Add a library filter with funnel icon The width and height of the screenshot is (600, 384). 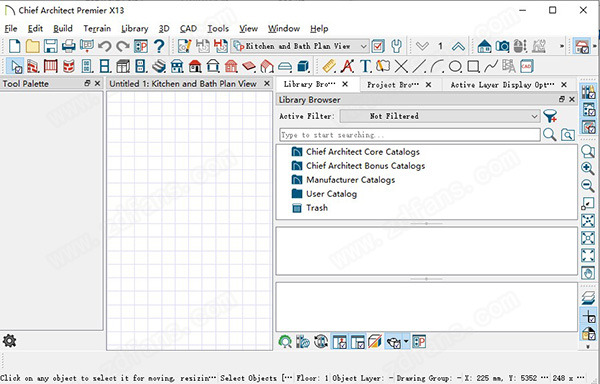click(550, 116)
